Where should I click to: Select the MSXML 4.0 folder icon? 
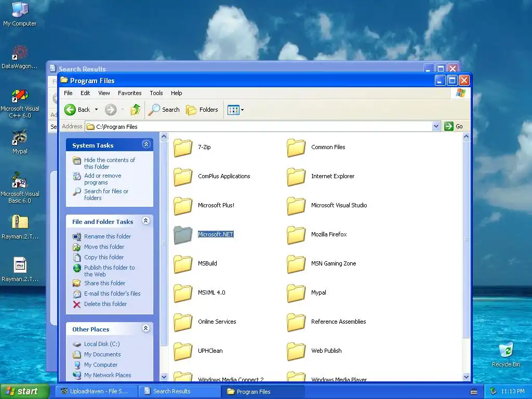click(183, 293)
